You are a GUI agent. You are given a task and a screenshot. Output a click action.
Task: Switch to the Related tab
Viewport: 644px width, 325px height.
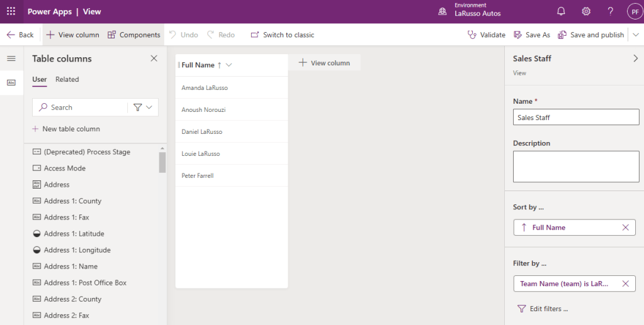(x=67, y=79)
